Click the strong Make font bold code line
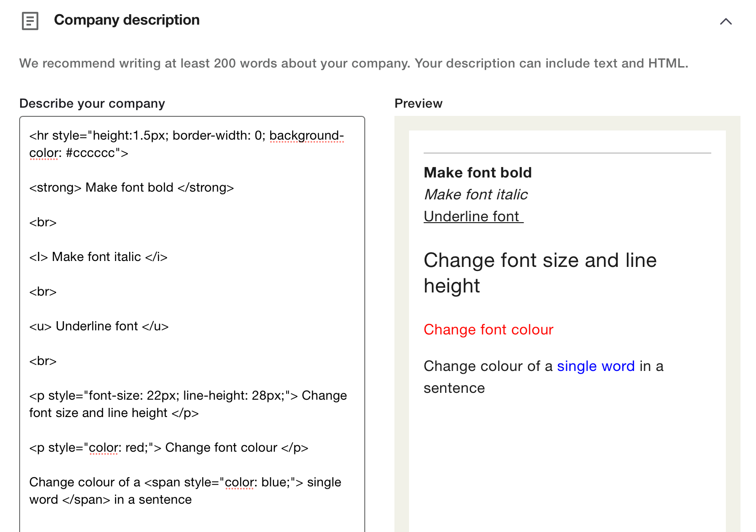This screenshot has width=756, height=532. [x=131, y=188]
